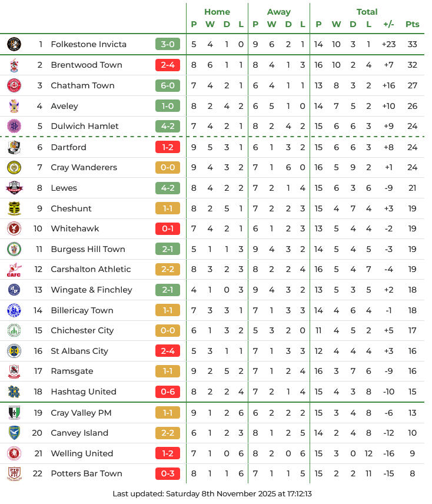Click the Carshalton Athletic club logo
The width and height of the screenshot is (432, 504).
(14, 269)
